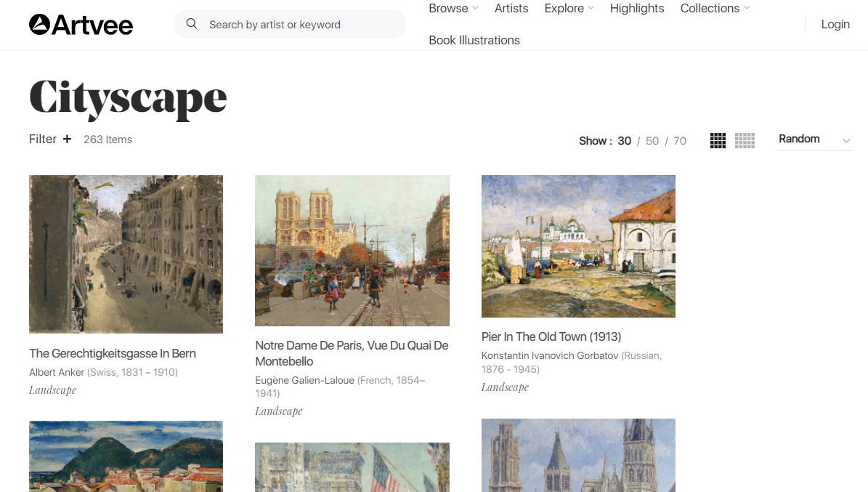Click Landscape tag under Konstantin Gorbatov
Viewport: 868px width, 492px height.
tap(505, 387)
